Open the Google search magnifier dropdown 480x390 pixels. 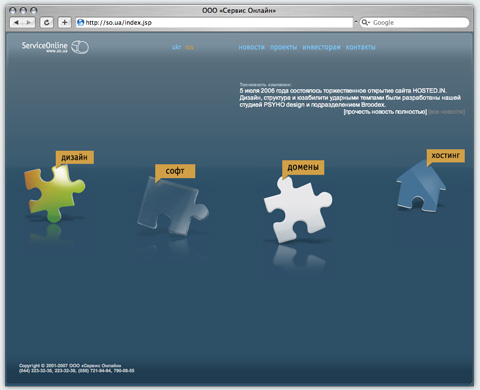pyautogui.click(x=366, y=22)
